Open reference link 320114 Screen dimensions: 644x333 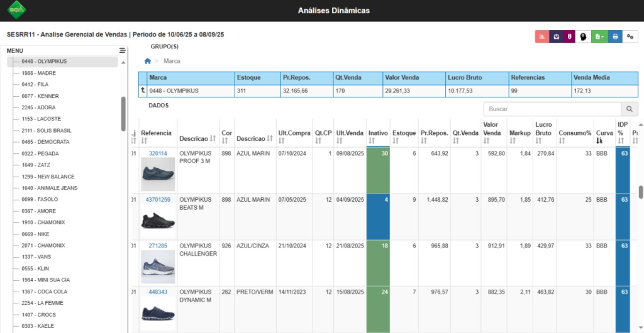pyautogui.click(x=158, y=153)
